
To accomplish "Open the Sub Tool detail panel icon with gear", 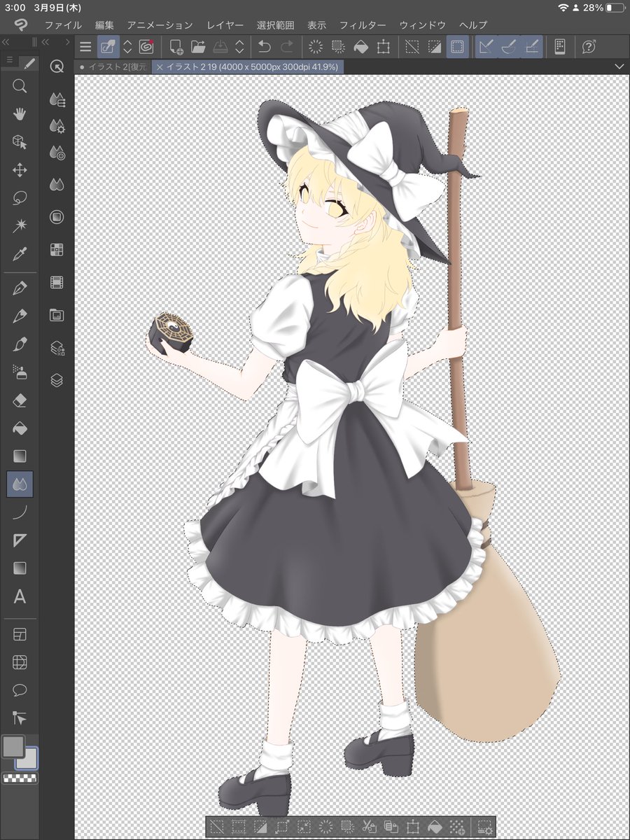I will (x=57, y=127).
